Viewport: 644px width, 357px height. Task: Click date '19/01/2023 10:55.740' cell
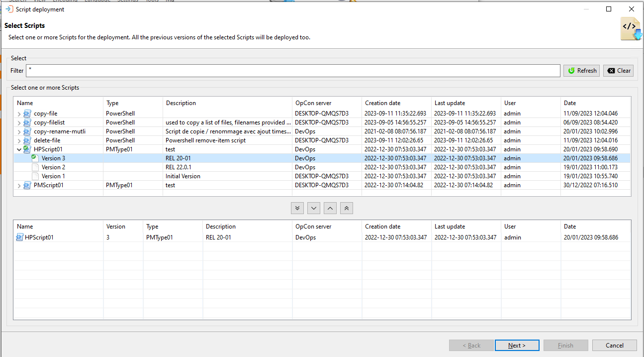[591, 176]
